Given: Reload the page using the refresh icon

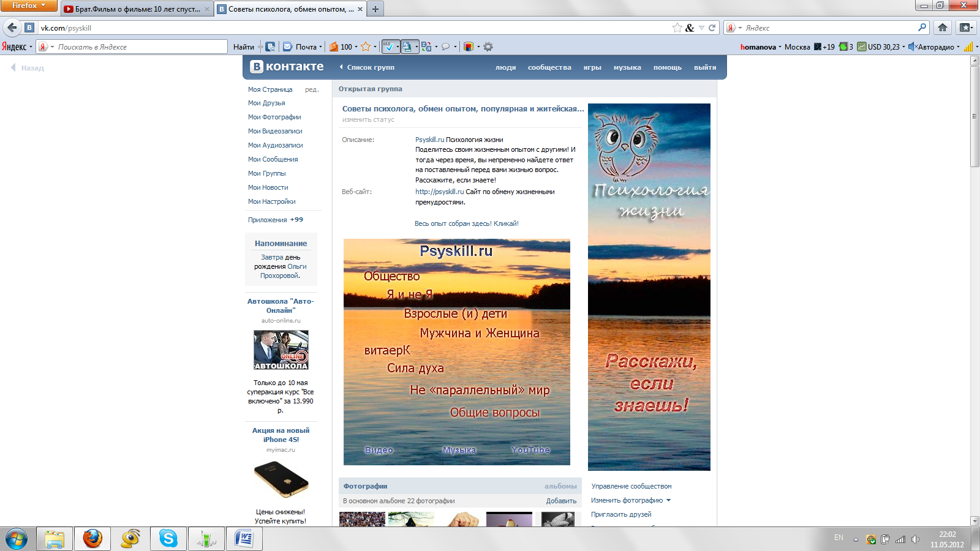Looking at the screenshot, I should coord(712,28).
